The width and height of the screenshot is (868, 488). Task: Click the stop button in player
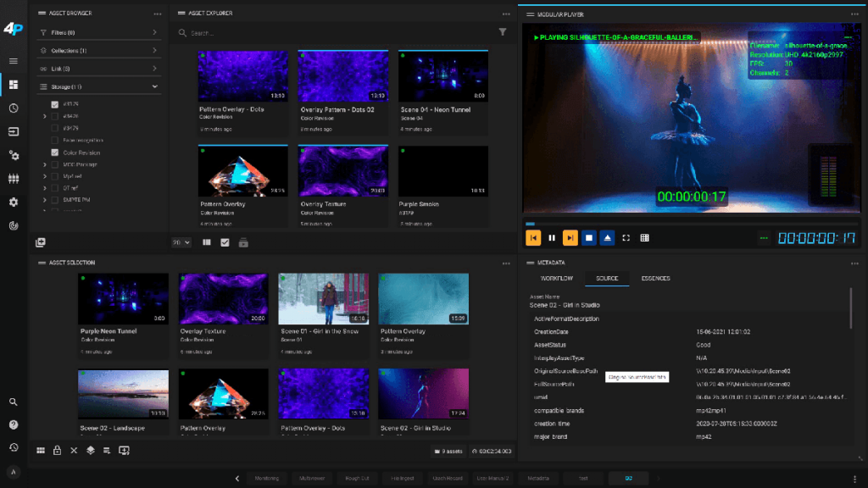[589, 238]
